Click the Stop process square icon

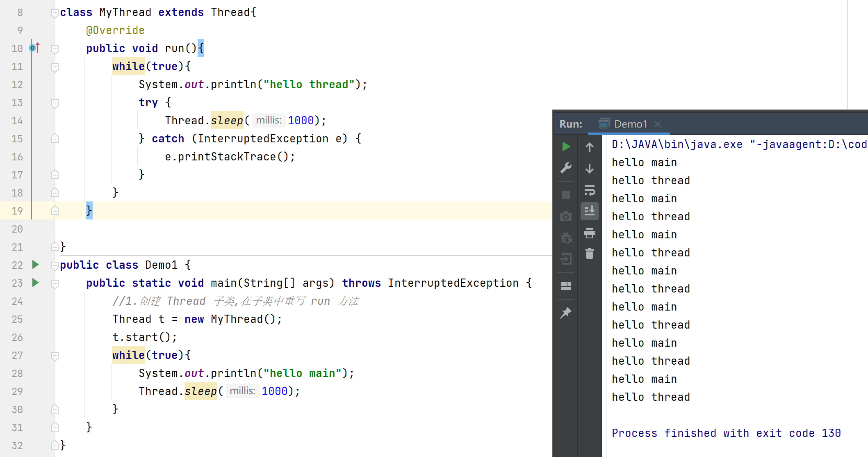pos(566,195)
